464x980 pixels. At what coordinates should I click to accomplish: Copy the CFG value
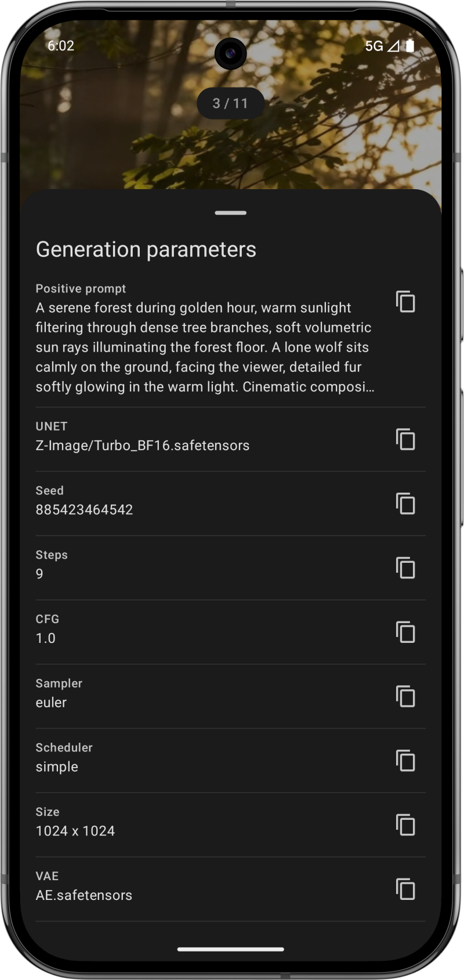pyautogui.click(x=405, y=632)
